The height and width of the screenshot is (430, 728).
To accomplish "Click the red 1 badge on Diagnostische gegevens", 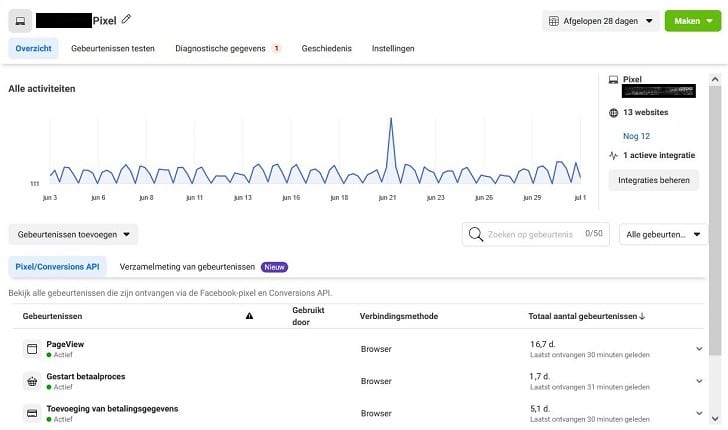I will point(276,48).
